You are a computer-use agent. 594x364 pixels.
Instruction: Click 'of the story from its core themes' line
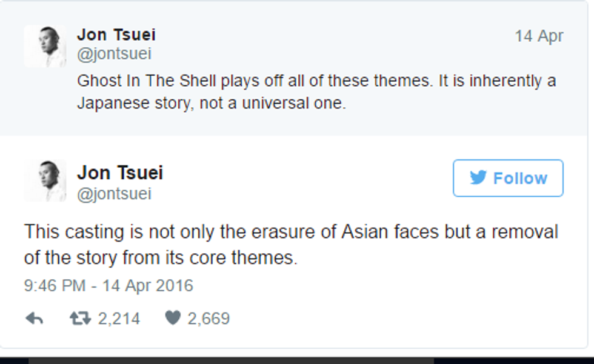pyautogui.click(x=161, y=259)
